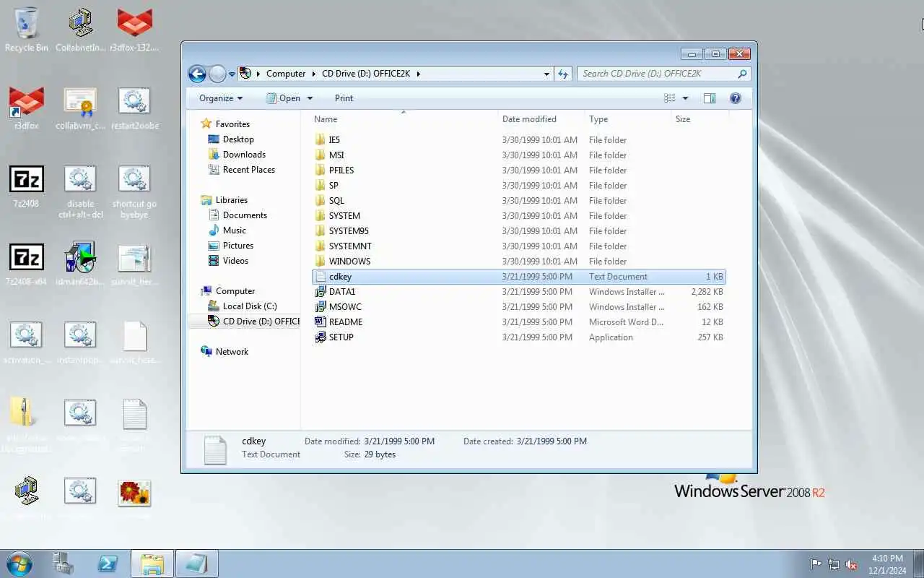Click the Open button in the toolbar
Screen dimensions: 924x578
(283, 98)
